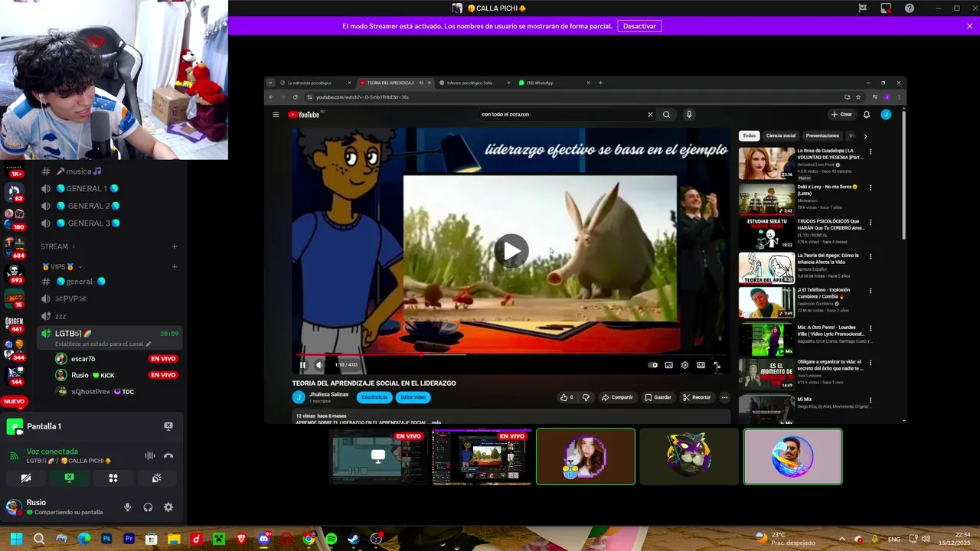Toggle the green screen share button
980x551 pixels.
(x=70, y=478)
